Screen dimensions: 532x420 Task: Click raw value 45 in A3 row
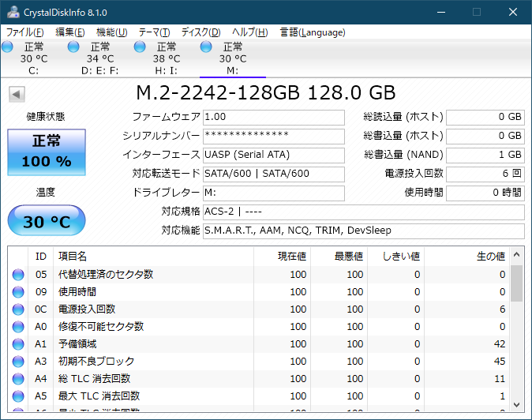tap(500, 362)
